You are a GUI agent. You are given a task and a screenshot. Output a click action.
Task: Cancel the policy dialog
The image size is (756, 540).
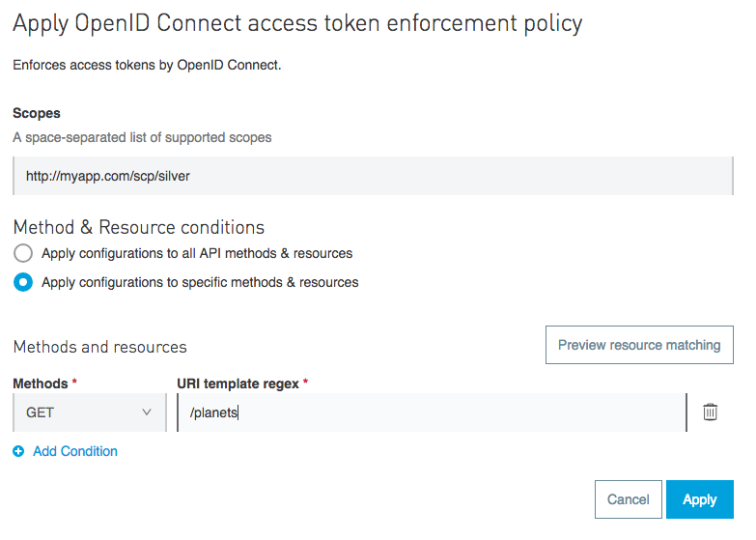click(628, 499)
